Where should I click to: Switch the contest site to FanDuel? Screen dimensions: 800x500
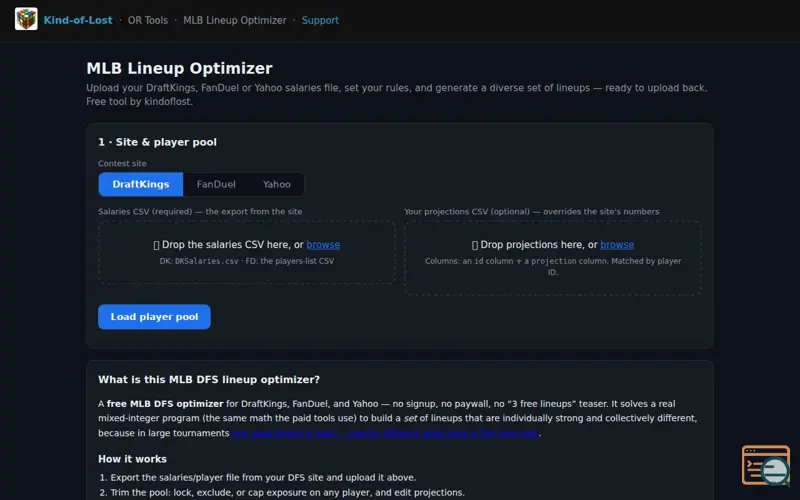[216, 184]
